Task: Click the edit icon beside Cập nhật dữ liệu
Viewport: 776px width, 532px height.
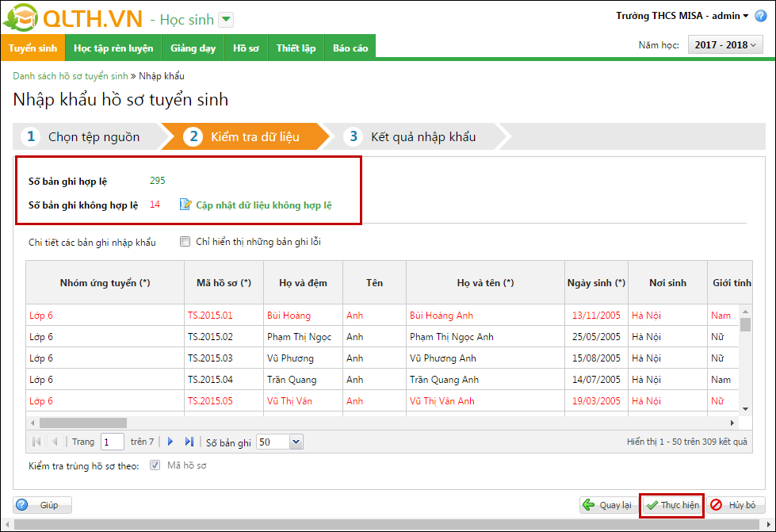Action: pyautogui.click(x=185, y=205)
